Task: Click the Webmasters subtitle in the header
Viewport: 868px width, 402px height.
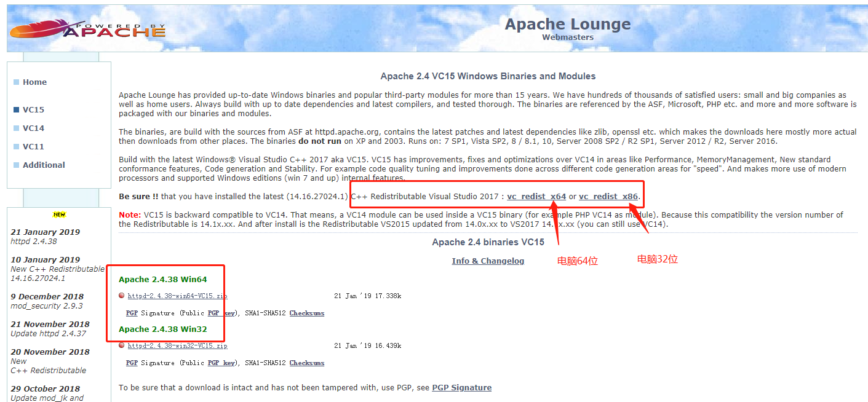Action: (568, 37)
